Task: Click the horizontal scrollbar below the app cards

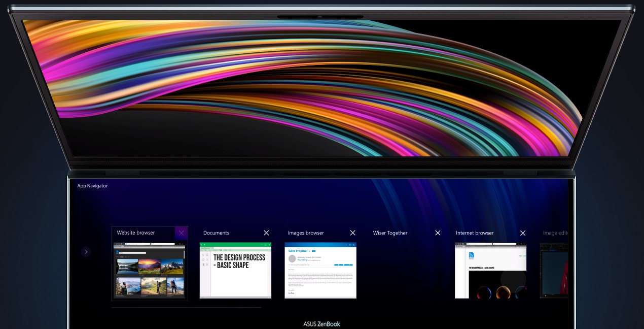Action: click(186, 307)
